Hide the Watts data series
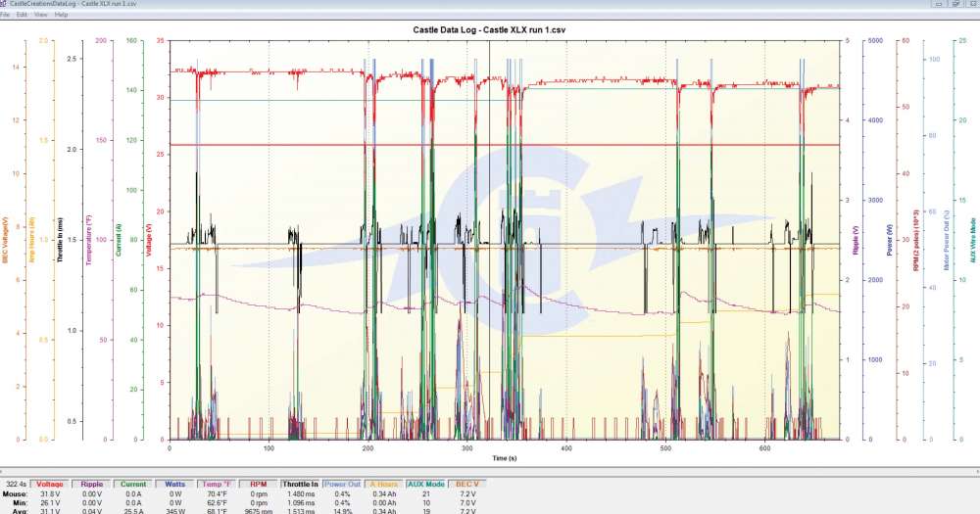The width and height of the screenshot is (980, 514). click(x=176, y=484)
